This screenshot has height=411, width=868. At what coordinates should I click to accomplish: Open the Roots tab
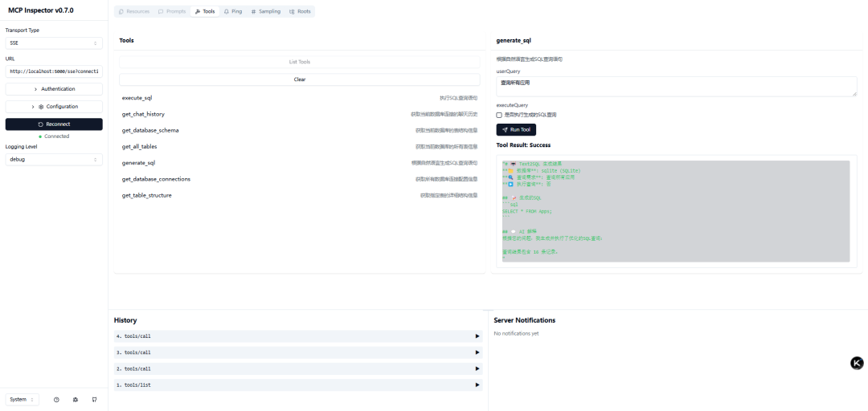point(300,11)
